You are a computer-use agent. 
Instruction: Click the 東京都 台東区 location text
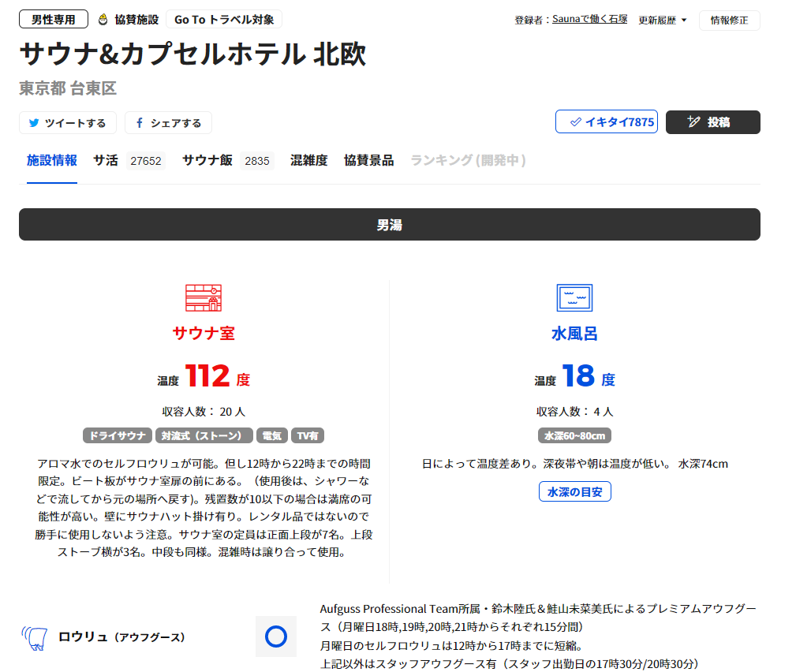pos(68,88)
